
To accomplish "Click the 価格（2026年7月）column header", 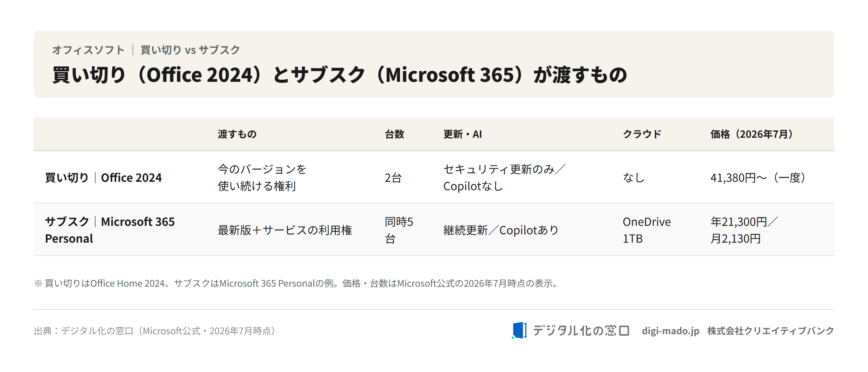I will 752,134.
